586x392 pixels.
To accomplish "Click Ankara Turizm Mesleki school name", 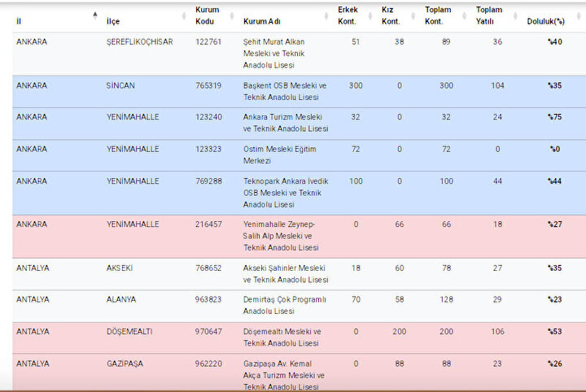I will (x=286, y=123).
